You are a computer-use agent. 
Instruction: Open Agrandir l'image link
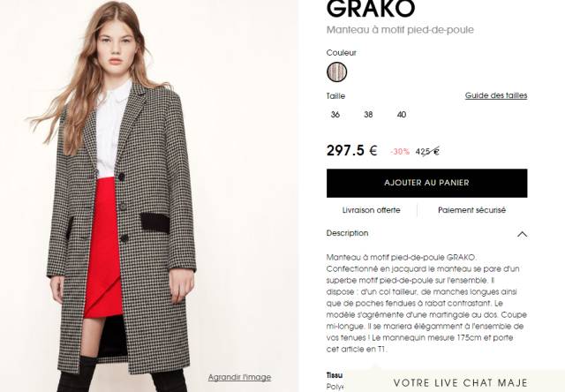239,377
